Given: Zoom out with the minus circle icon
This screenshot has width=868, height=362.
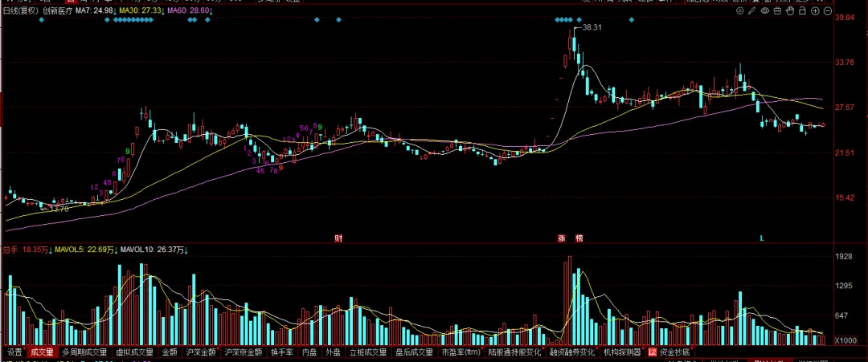Looking at the screenshot, I should (x=828, y=10).
